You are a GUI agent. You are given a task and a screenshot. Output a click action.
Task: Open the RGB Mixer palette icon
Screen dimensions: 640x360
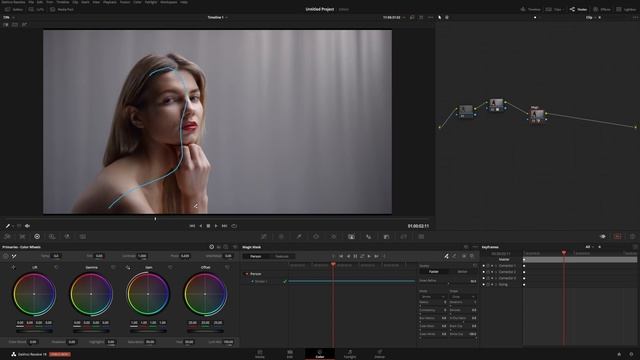[67, 236]
